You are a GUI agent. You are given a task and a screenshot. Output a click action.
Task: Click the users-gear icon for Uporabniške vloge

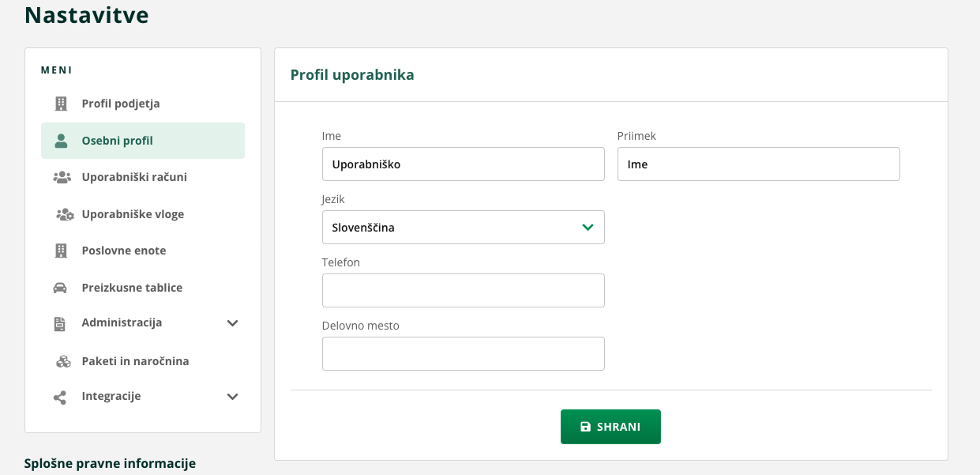(x=64, y=214)
